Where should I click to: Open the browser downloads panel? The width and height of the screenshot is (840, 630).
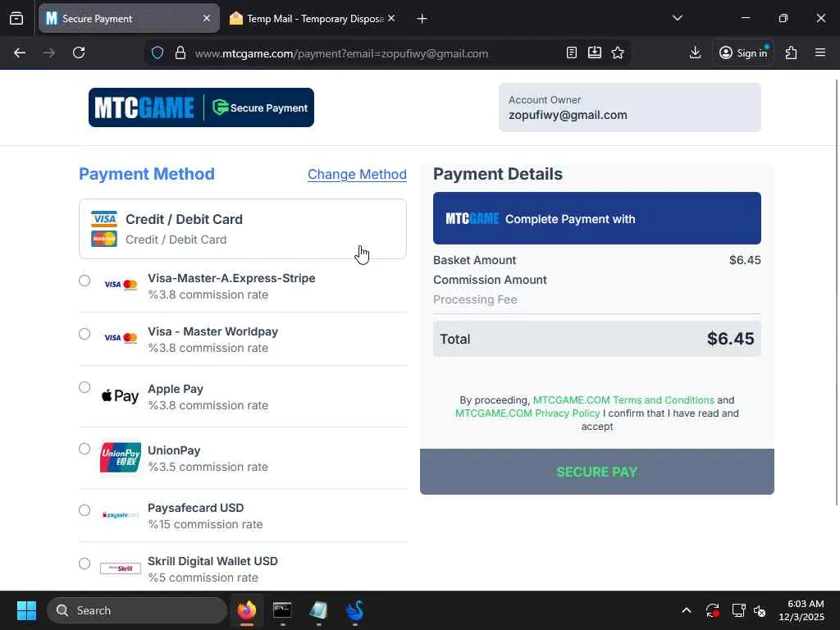695,52
